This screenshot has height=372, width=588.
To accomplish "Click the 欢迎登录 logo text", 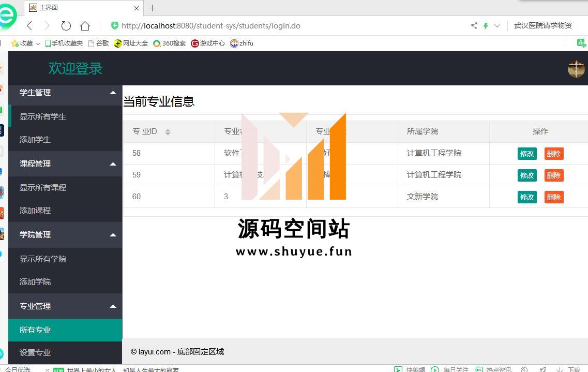I will pyautogui.click(x=76, y=68).
